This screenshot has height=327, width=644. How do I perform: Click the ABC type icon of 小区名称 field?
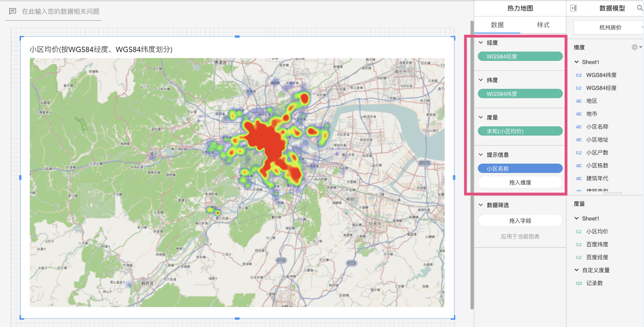coord(579,127)
